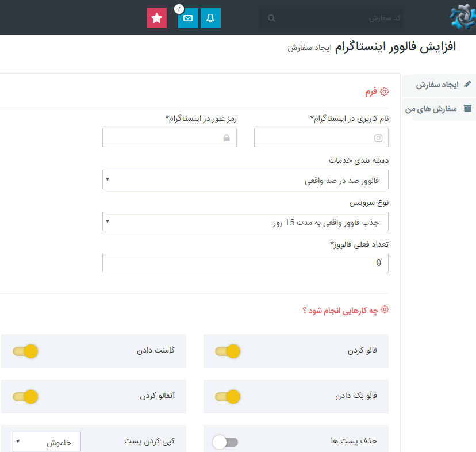Click the search magnifier icon
The image size is (476, 452).
coord(271,18)
